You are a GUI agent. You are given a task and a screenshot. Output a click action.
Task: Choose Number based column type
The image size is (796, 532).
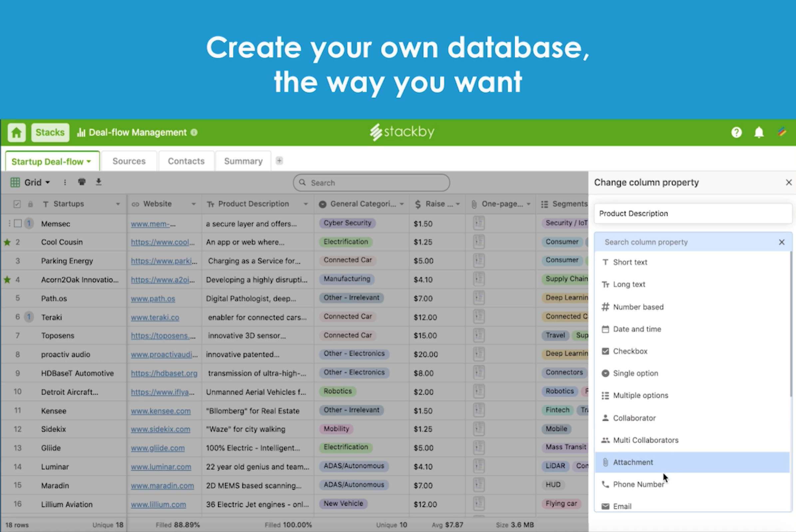click(x=692, y=307)
